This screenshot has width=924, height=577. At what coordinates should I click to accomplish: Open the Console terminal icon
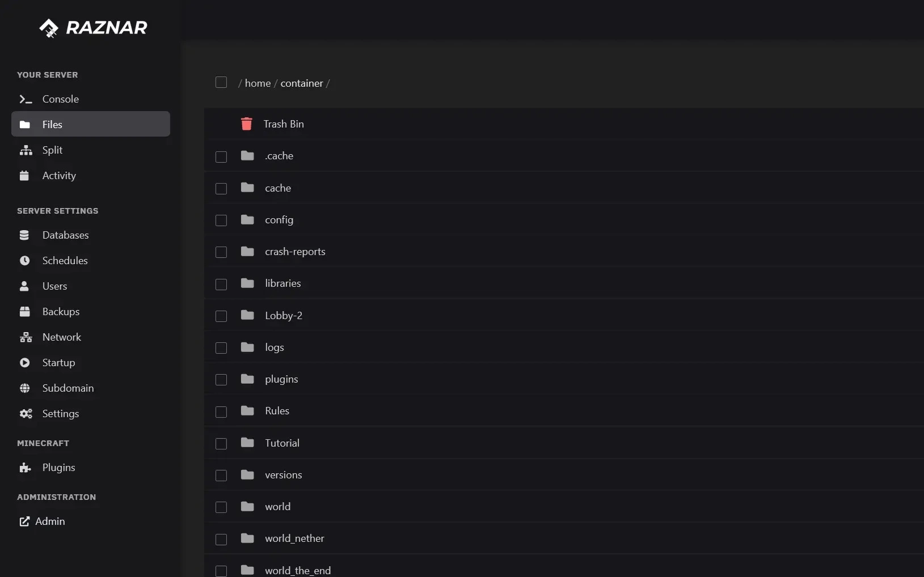25,99
